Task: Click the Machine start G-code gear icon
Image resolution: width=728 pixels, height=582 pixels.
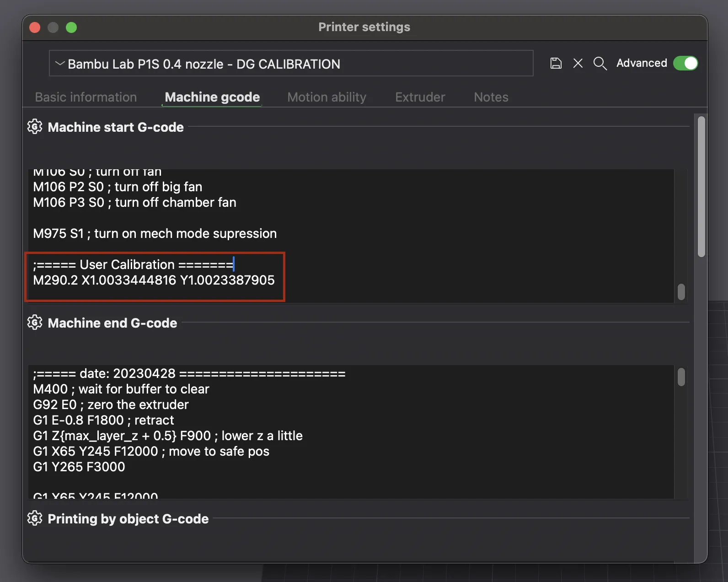Action: pos(35,127)
